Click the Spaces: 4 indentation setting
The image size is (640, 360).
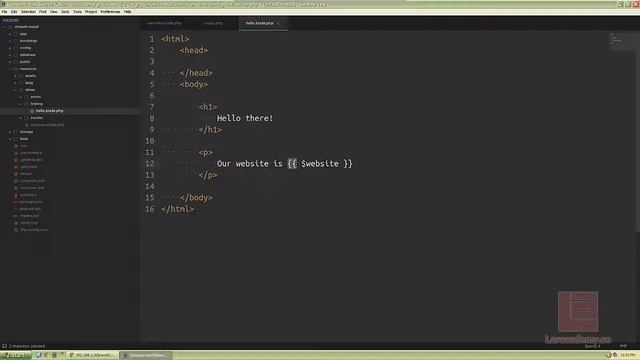[593, 346]
